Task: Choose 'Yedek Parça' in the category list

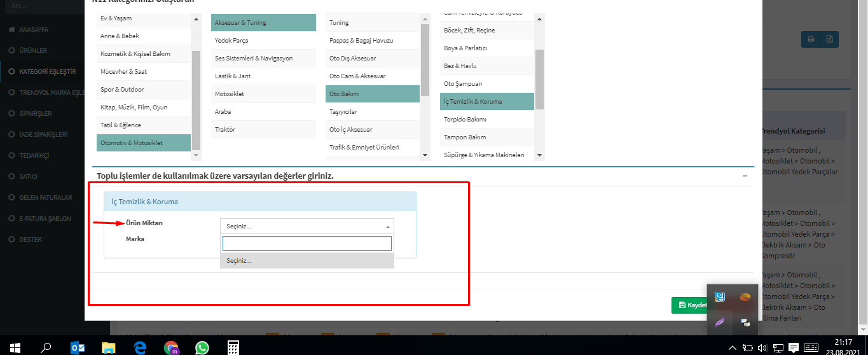Action: pyautogui.click(x=263, y=41)
